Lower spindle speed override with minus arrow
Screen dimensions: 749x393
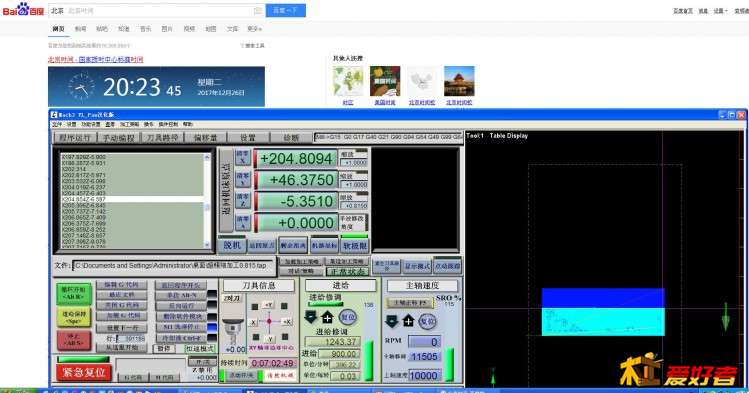[392, 321]
